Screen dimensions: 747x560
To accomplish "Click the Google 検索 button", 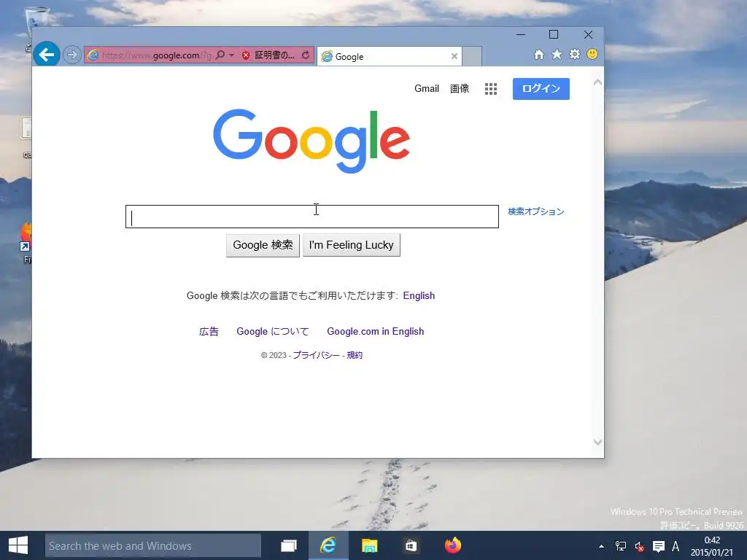I will 263,245.
